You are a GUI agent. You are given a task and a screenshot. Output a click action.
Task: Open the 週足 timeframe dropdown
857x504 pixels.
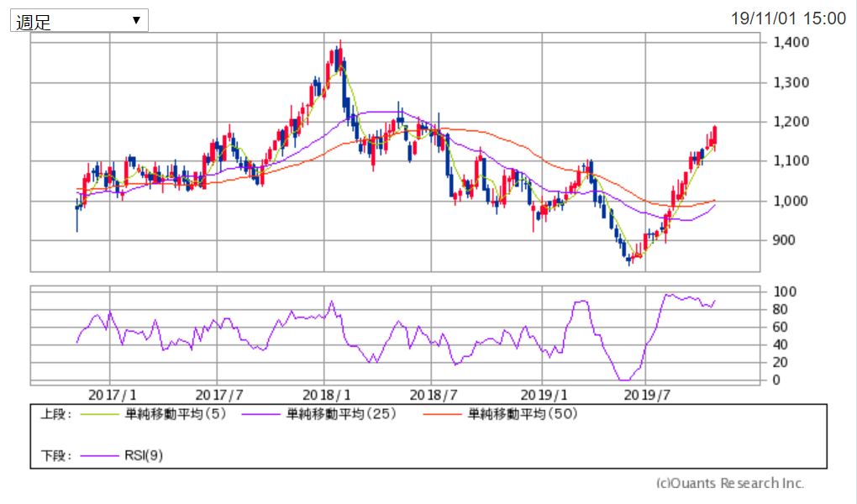[x=79, y=21]
